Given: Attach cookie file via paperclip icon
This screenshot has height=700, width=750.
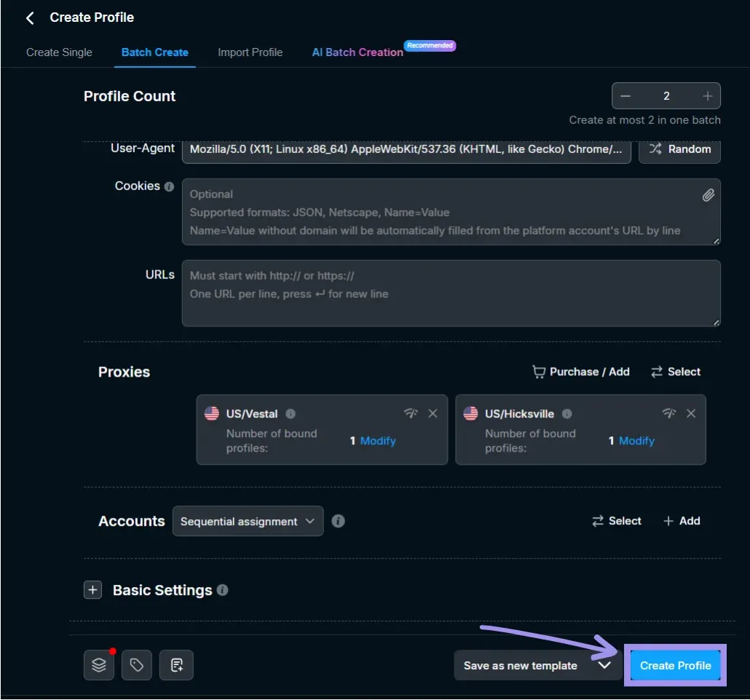Looking at the screenshot, I should coord(708,195).
